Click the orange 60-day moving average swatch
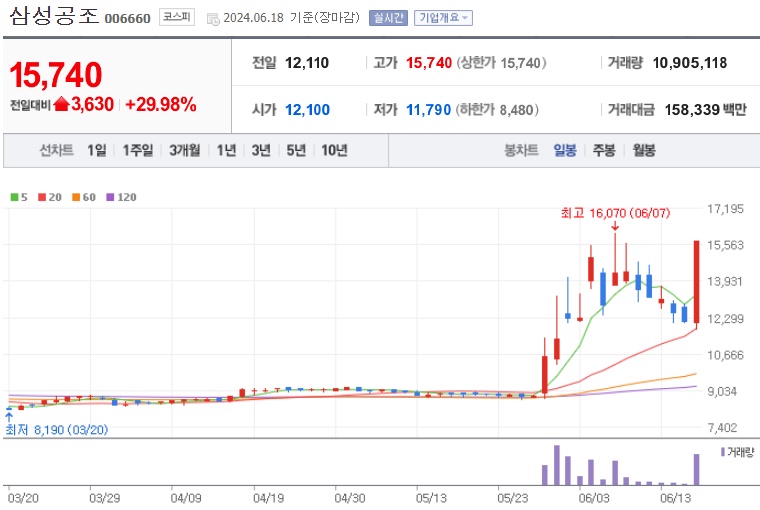 tap(76, 197)
